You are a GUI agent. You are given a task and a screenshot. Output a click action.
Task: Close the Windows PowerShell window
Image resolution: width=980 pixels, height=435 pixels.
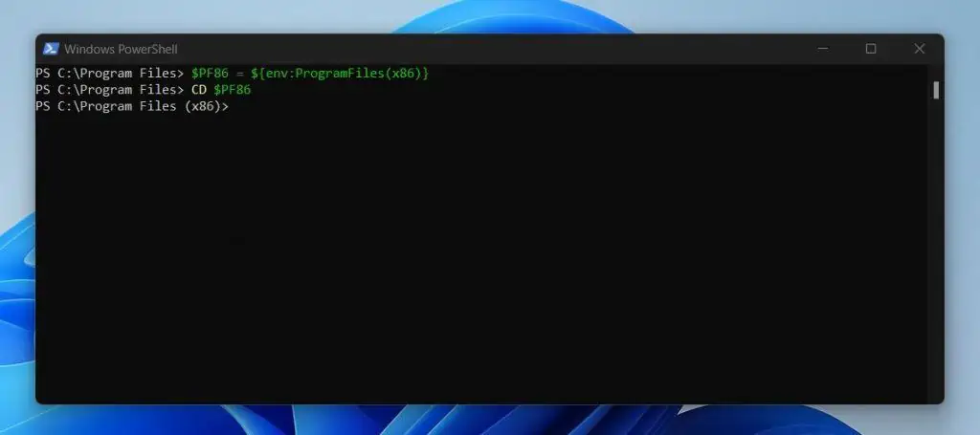920,49
